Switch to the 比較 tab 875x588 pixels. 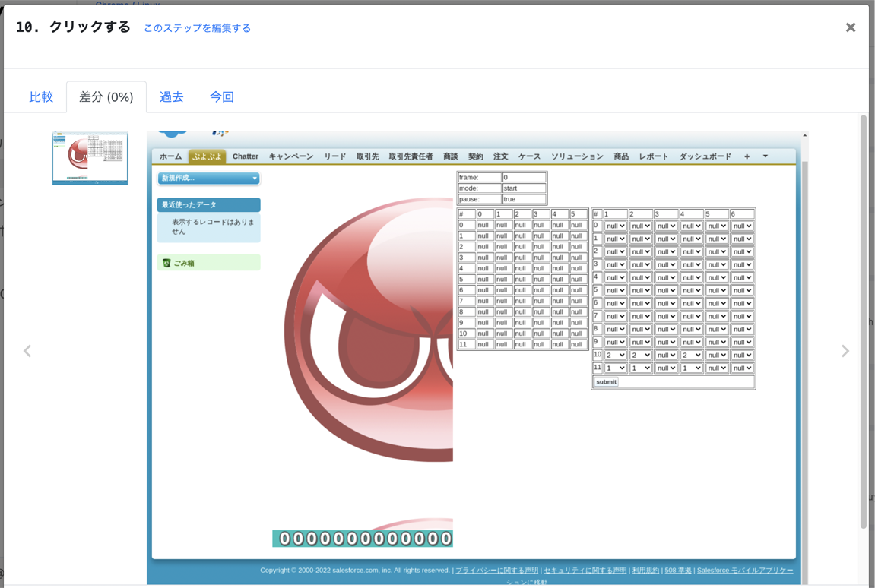[41, 96]
